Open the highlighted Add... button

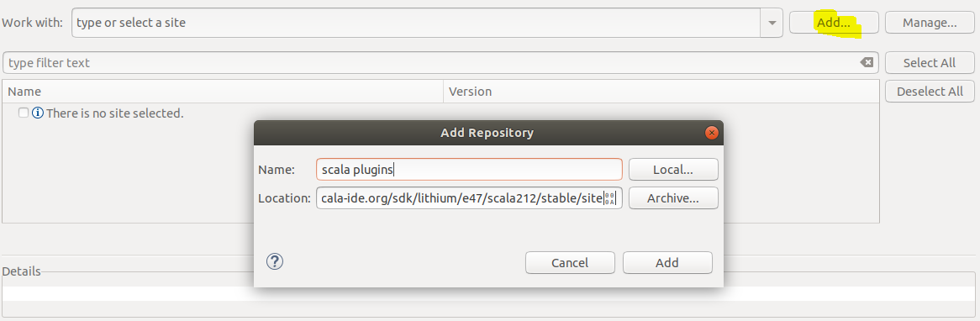tap(834, 23)
